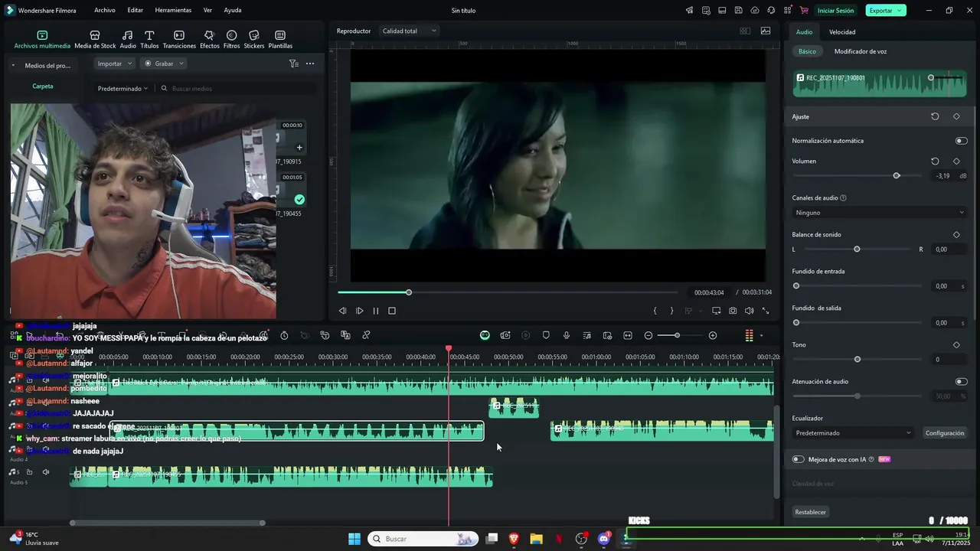This screenshot has height=551, width=980.
Task: Click the Buscar medios search field
Action: 236,89
